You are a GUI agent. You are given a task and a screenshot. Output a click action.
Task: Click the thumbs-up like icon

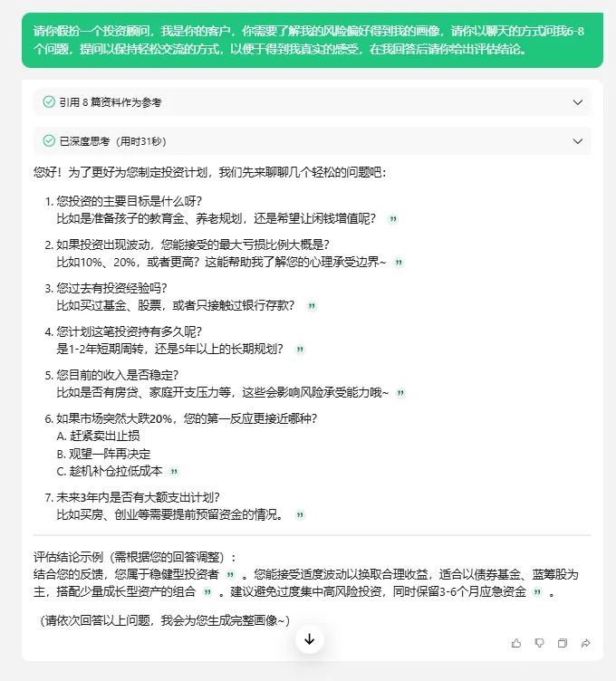point(516,643)
